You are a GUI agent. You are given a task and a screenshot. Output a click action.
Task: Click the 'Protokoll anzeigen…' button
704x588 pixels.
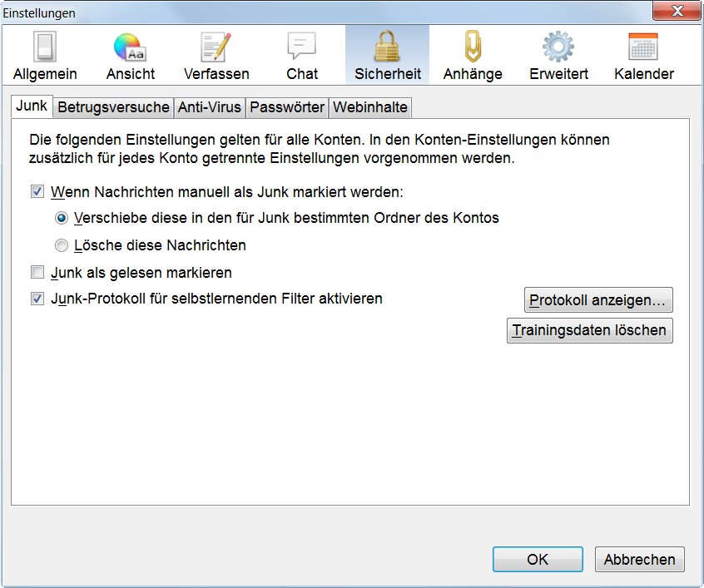(x=598, y=299)
